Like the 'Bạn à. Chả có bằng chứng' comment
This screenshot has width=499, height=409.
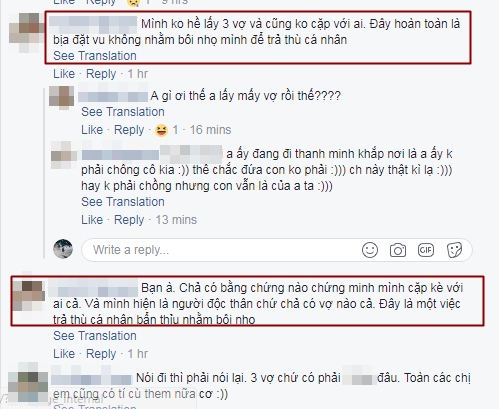click(x=64, y=354)
